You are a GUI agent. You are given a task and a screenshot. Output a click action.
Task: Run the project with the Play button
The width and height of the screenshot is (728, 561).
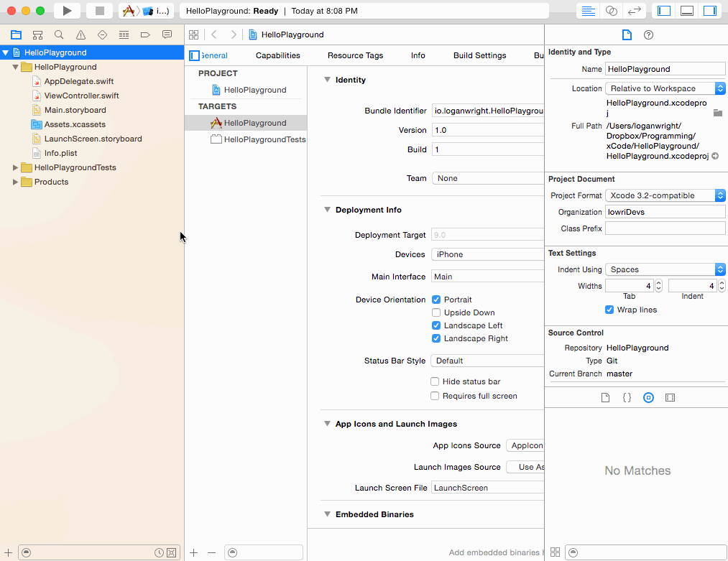point(68,11)
